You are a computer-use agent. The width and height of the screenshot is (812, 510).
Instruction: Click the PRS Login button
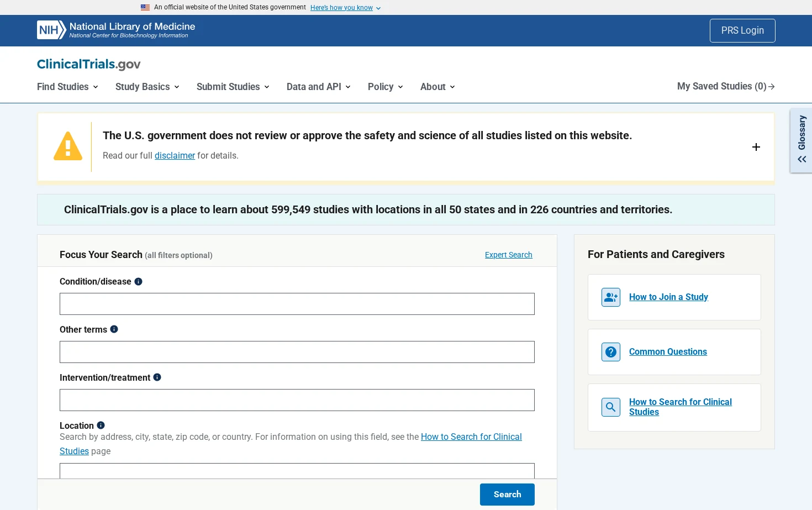coord(742,30)
